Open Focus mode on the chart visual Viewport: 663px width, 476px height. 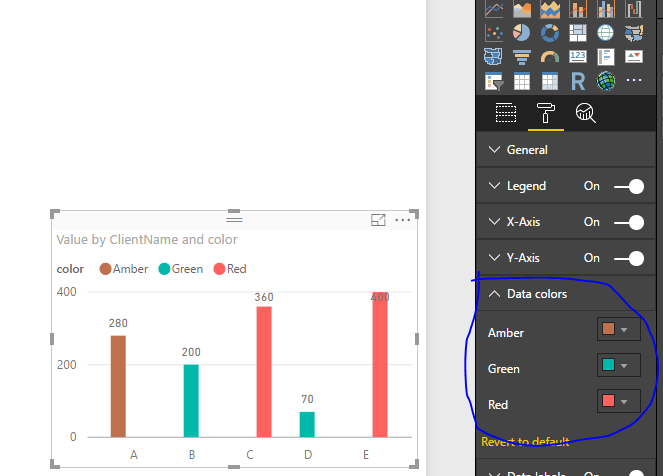point(378,220)
